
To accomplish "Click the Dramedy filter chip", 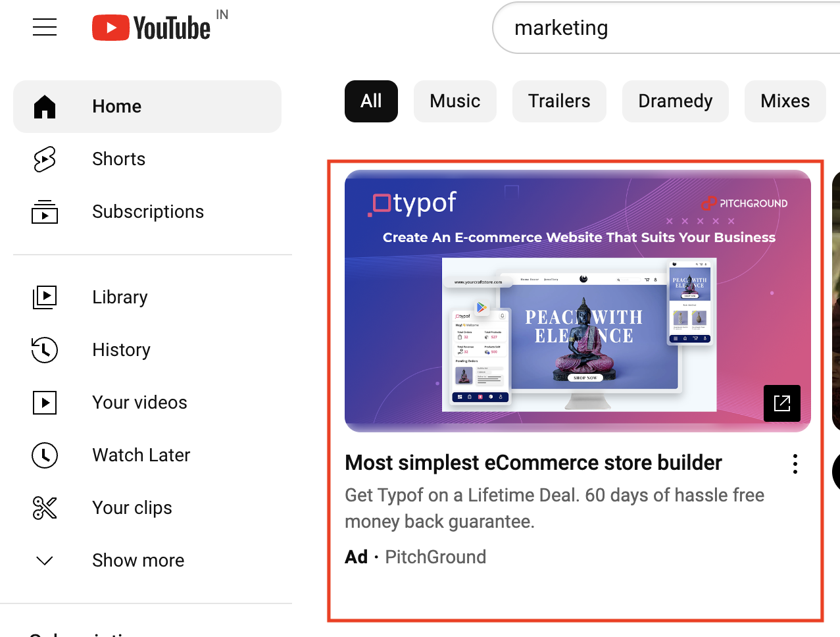I will click(675, 101).
